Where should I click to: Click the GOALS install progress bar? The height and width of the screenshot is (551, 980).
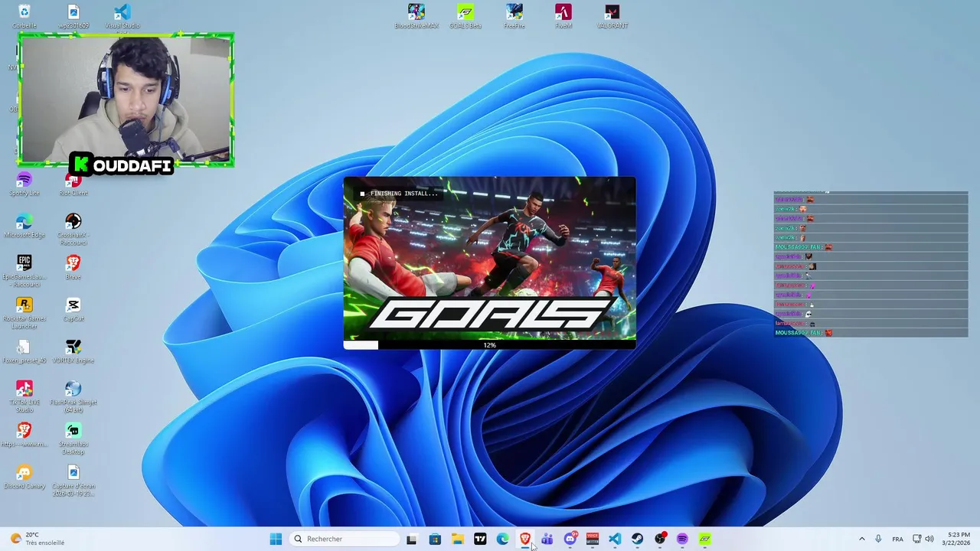[x=489, y=345]
